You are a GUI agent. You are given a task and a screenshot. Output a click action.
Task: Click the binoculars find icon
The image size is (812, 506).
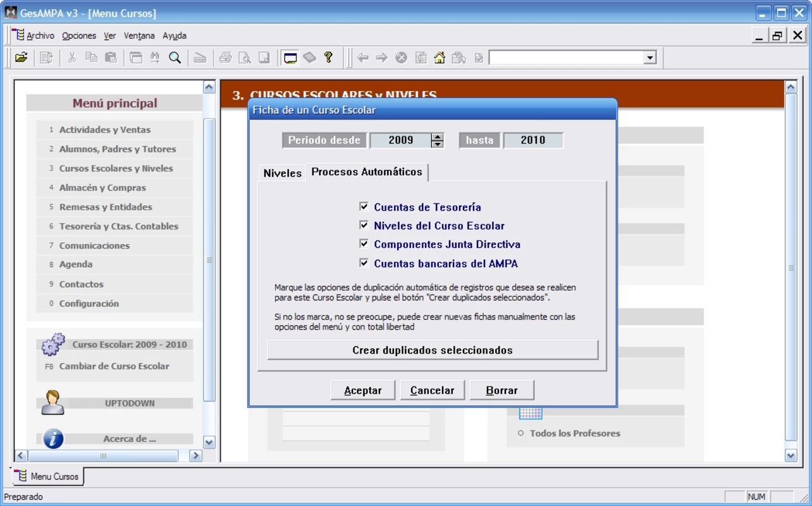[155, 58]
